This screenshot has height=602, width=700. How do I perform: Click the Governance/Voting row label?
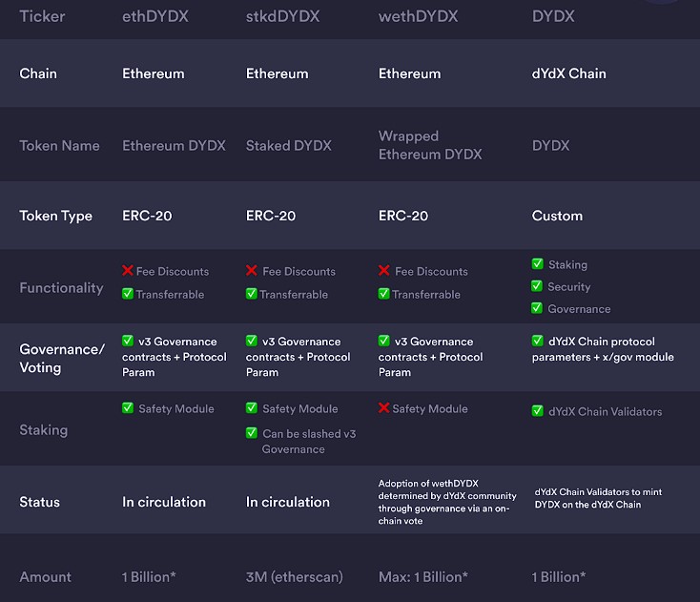(x=62, y=358)
